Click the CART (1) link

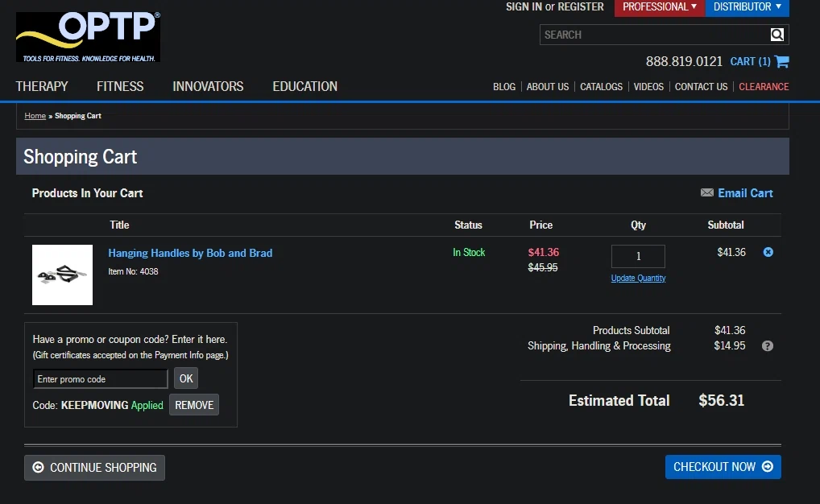[x=750, y=62]
